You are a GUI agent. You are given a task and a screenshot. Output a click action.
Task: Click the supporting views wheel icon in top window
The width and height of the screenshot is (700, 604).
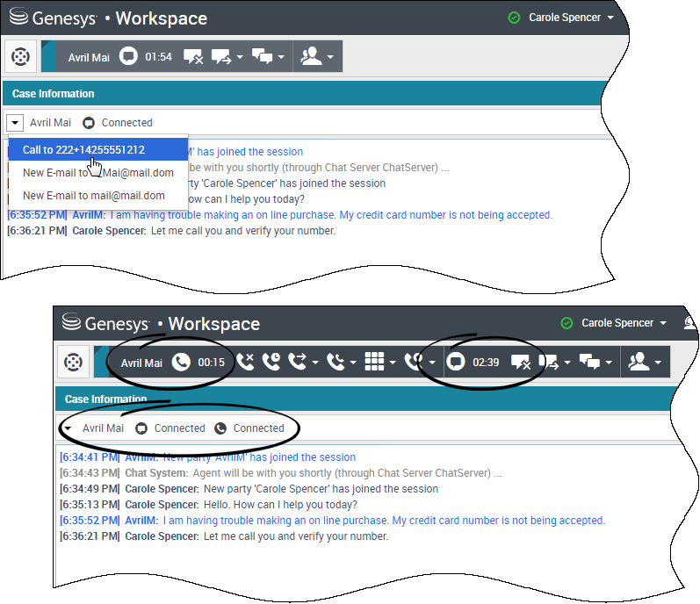pyautogui.click(x=20, y=57)
